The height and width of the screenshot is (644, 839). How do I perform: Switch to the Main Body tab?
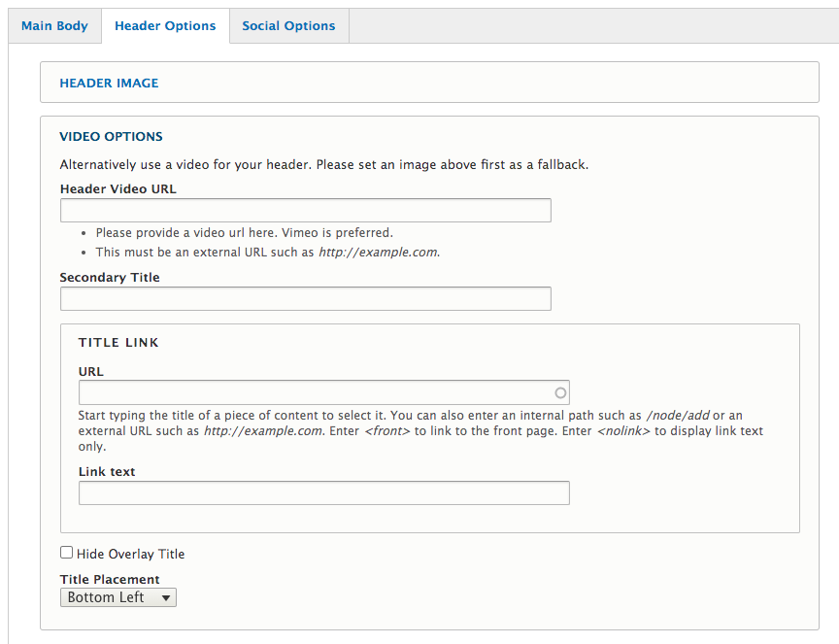tap(54, 26)
